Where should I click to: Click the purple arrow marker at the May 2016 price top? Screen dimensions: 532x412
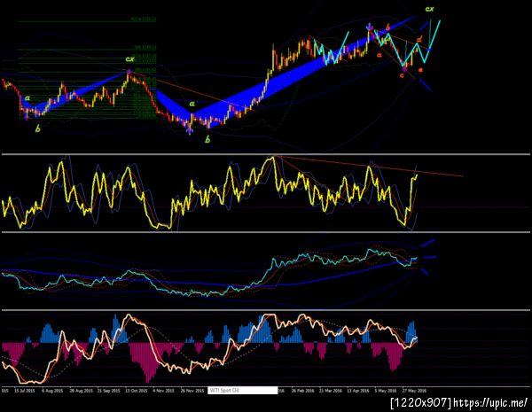point(370,27)
